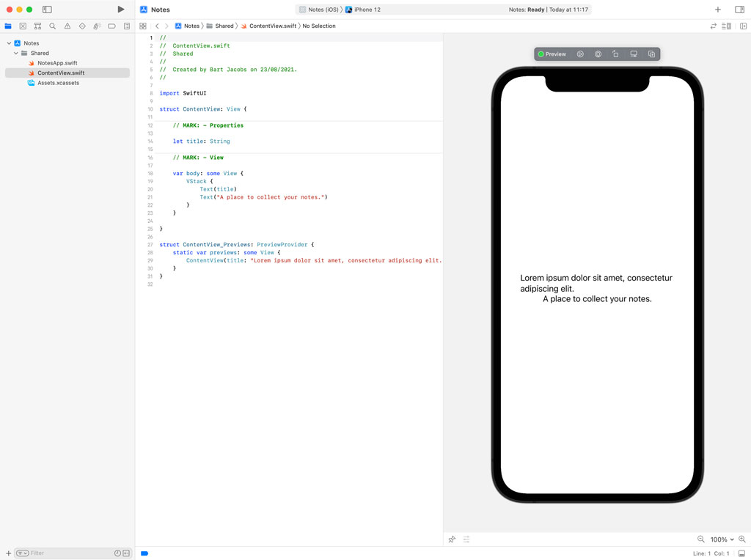
Task: Go back in editor history
Action: coord(157,26)
